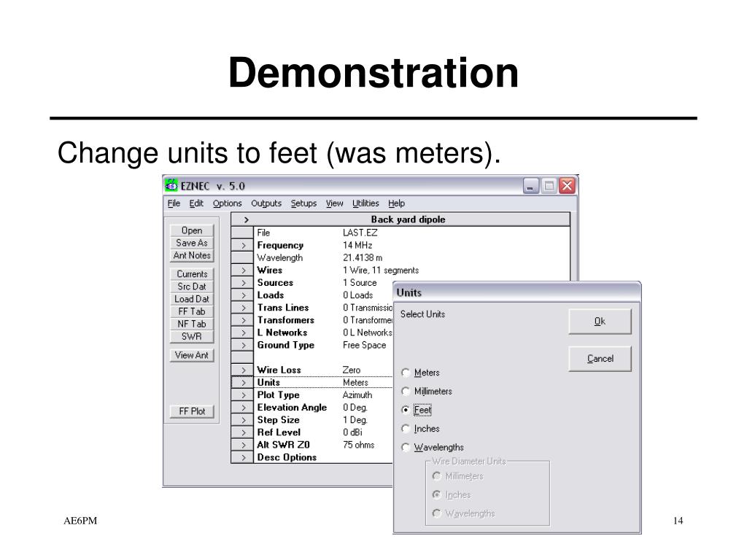Screen dimensions: 747x560
Task: Click the Open button
Action: tap(192, 230)
